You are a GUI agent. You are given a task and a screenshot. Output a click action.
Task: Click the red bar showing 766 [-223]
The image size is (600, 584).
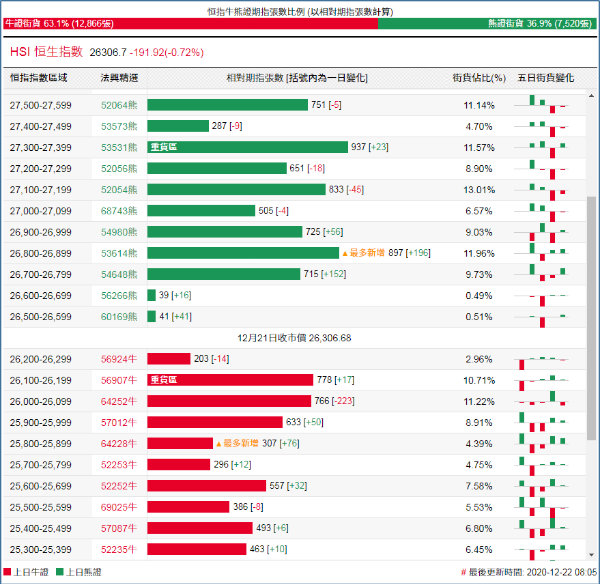coord(229,401)
